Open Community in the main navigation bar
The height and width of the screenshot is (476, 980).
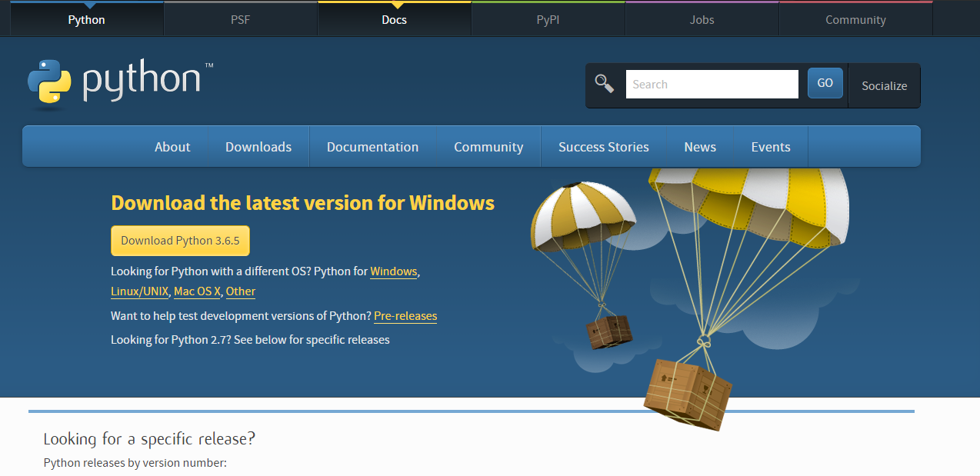488,147
